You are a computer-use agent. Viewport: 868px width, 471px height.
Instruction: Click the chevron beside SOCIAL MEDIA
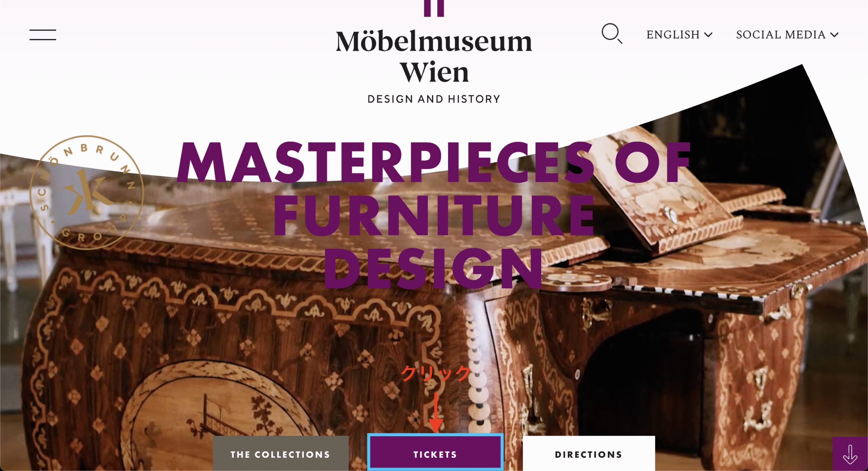point(834,35)
